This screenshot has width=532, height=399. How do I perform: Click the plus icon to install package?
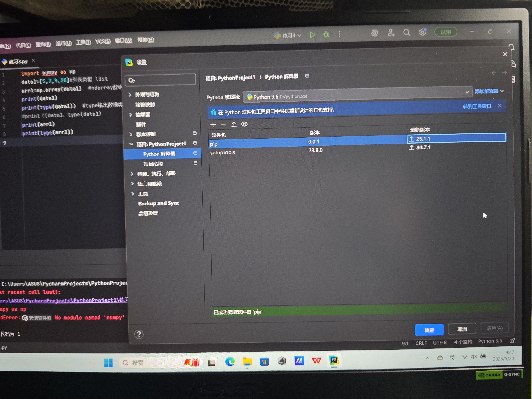point(213,125)
